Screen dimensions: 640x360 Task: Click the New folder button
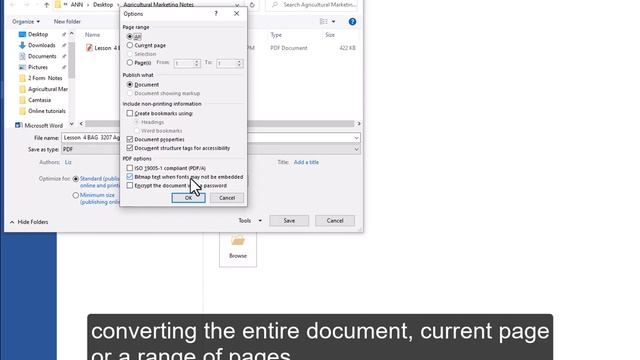click(67, 21)
